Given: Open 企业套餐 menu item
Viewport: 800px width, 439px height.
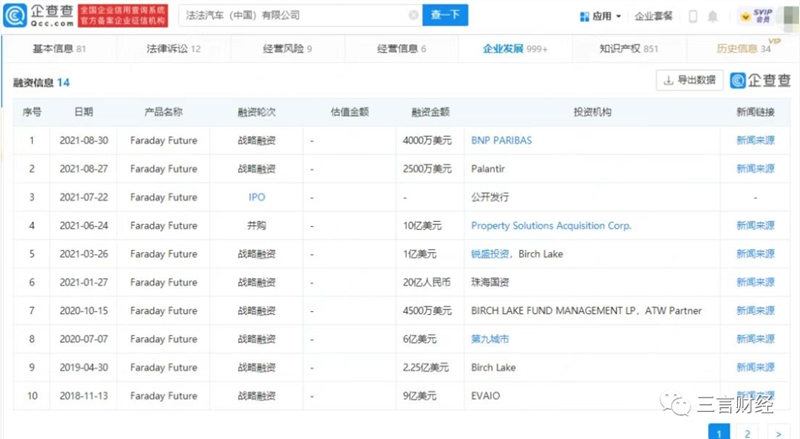Looking at the screenshot, I should (654, 16).
